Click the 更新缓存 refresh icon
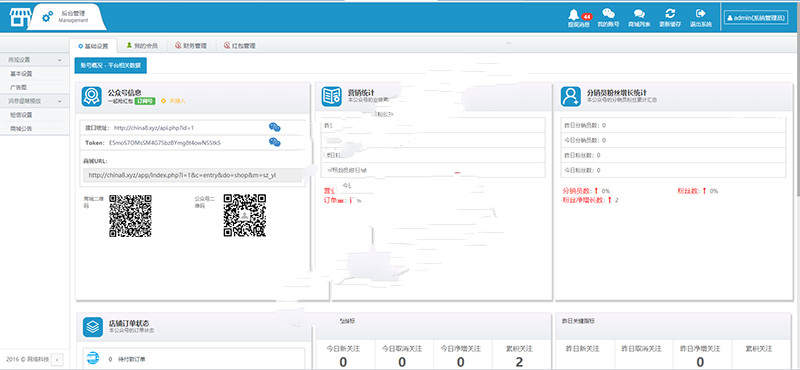This screenshot has width=800, height=370. (670, 18)
